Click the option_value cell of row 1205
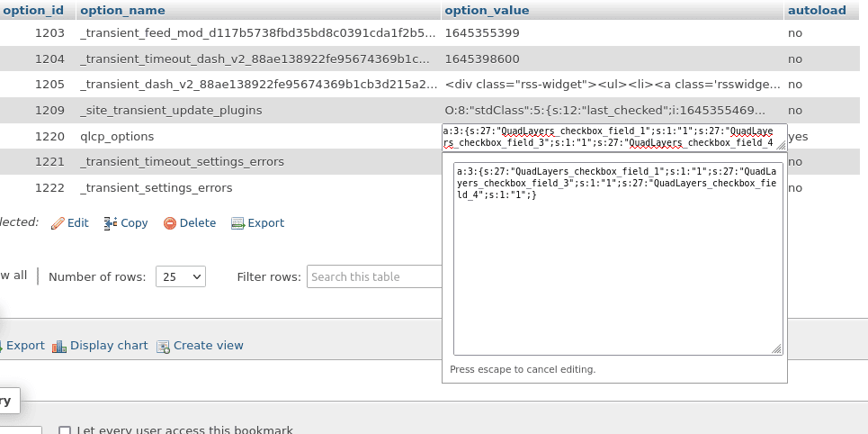 tap(613, 85)
